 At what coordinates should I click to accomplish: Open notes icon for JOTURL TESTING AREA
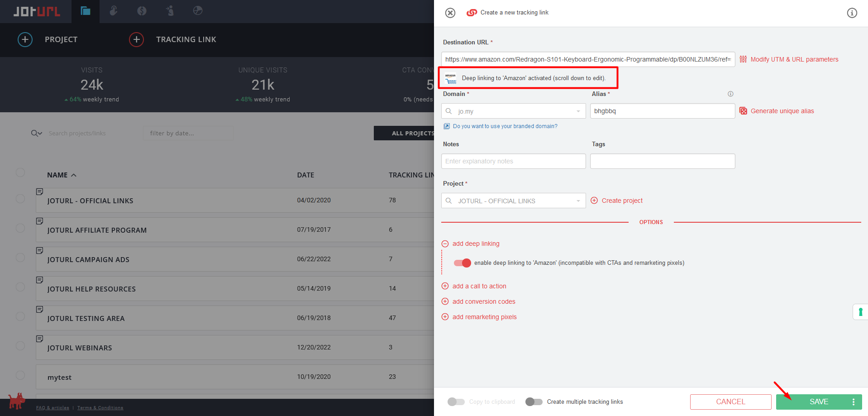tap(40, 310)
